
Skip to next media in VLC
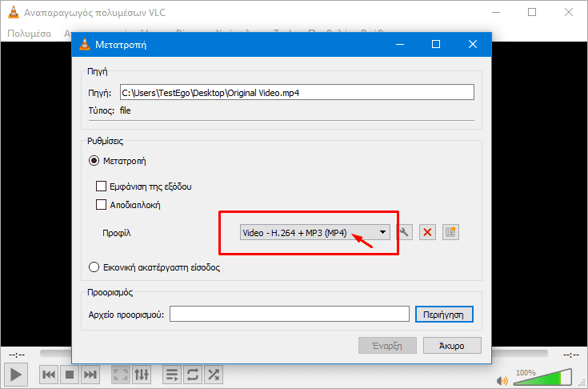pyautogui.click(x=90, y=375)
